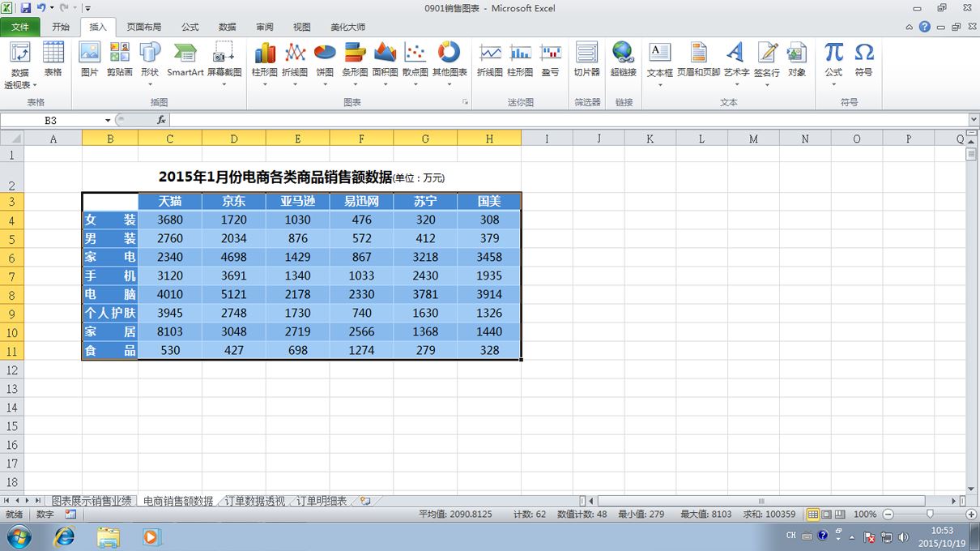Insert a scatter chart (散点图)
The image size is (980, 551).
(415, 65)
